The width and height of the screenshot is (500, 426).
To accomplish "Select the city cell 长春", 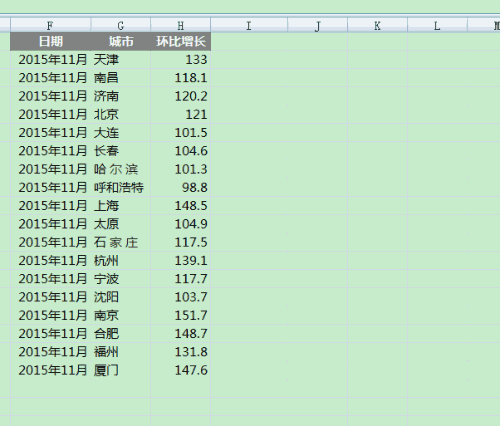I will coord(120,151).
